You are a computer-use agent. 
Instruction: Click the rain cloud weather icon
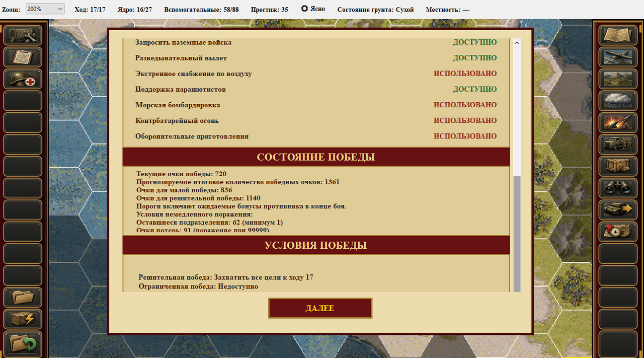618,101
